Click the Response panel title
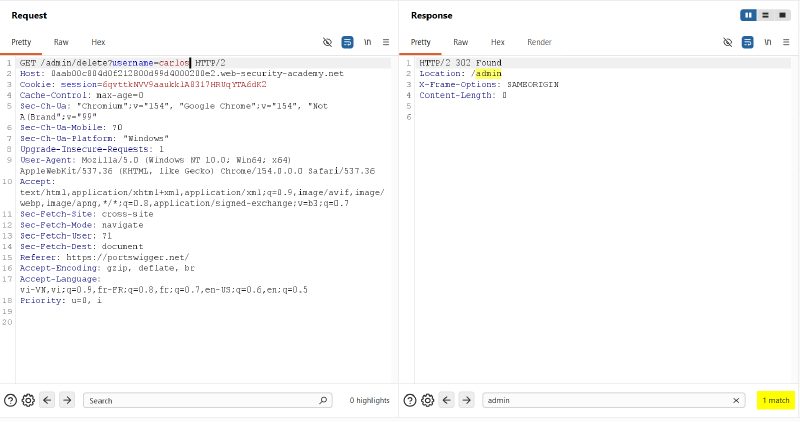 coord(432,15)
